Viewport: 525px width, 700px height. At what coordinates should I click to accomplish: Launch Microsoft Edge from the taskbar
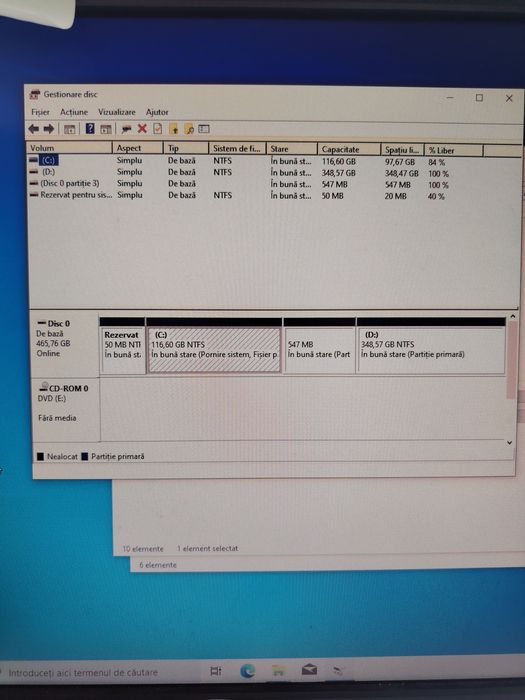pos(247,671)
